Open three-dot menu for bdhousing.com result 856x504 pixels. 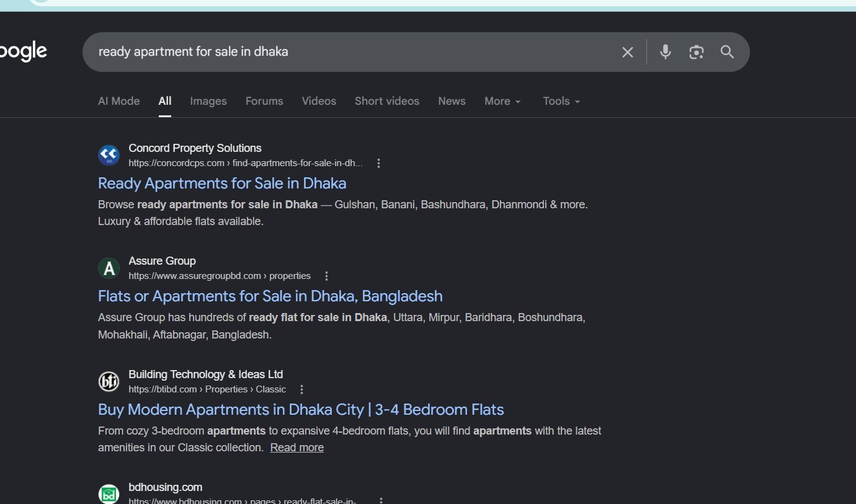coord(381,500)
